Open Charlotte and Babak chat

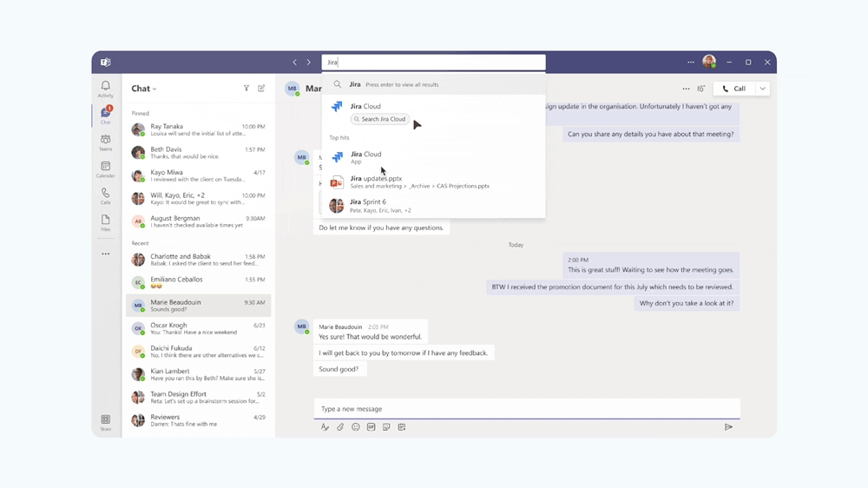(198, 260)
